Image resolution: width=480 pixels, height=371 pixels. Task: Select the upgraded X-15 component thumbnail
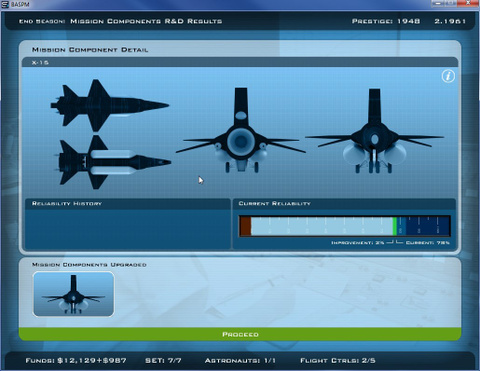pyautogui.click(x=73, y=294)
